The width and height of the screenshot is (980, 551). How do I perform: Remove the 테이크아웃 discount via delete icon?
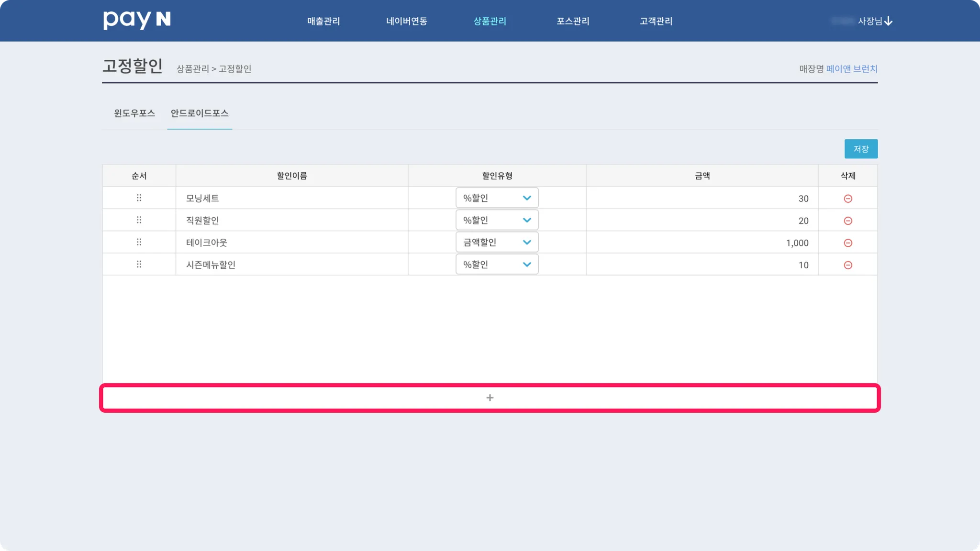(847, 243)
